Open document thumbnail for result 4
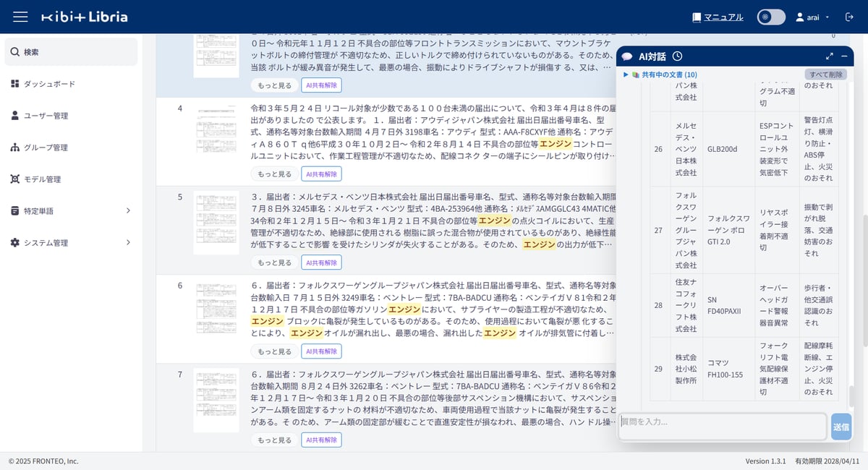This screenshot has width=868, height=470. (216, 132)
